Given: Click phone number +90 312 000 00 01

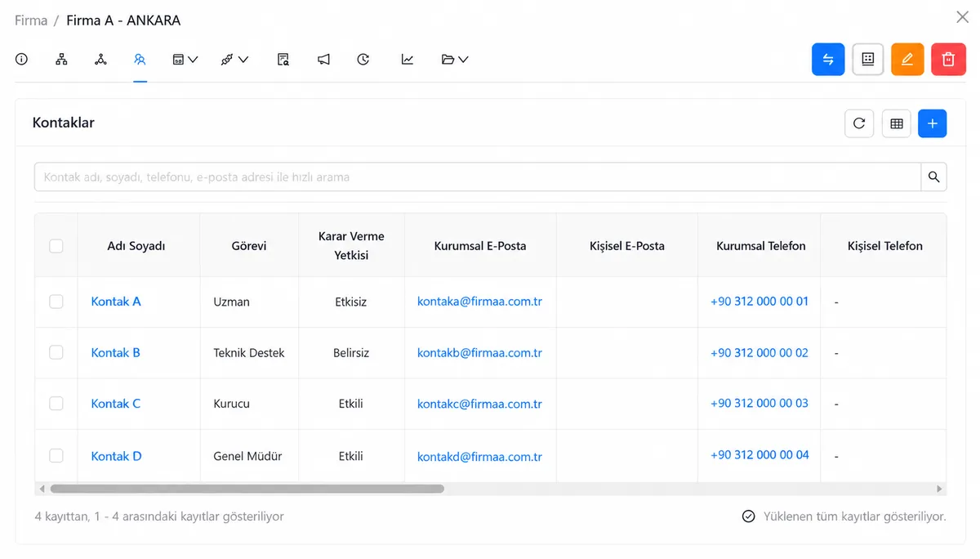Looking at the screenshot, I should tap(759, 301).
